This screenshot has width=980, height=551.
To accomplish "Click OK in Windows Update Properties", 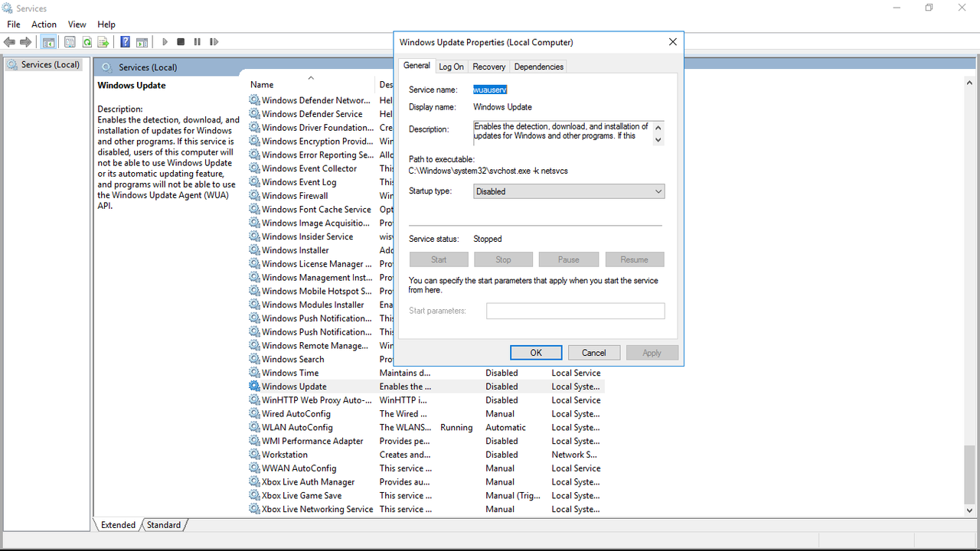I will 536,353.
